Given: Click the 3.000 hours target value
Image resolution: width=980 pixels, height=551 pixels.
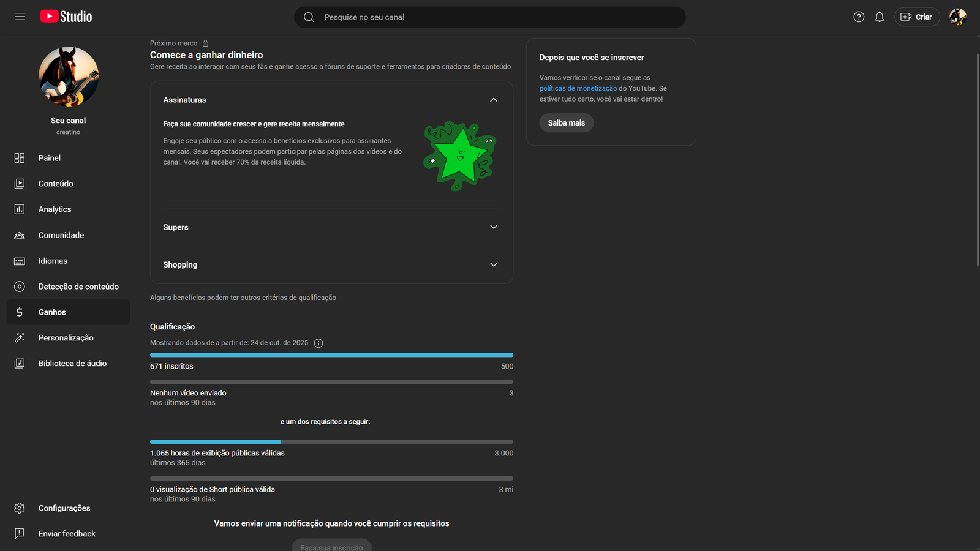Looking at the screenshot, I should (504, 453).
